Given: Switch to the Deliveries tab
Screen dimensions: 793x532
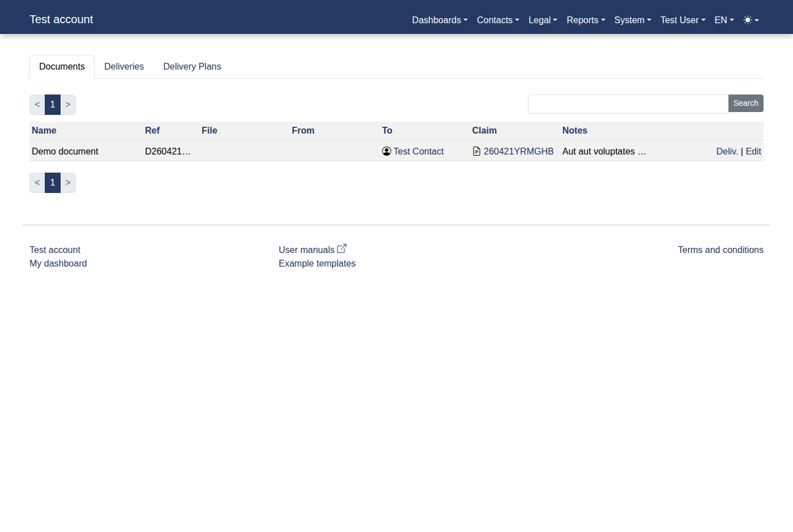Looking at the screenshot, I should (x=124, y=66).
